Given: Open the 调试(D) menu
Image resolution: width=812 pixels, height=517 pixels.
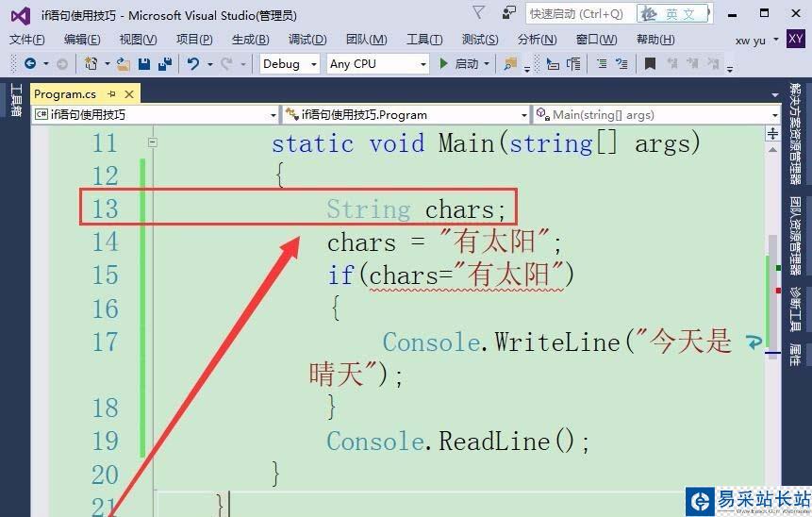Looking at the screenshot, I should click(x=307, y=40).
